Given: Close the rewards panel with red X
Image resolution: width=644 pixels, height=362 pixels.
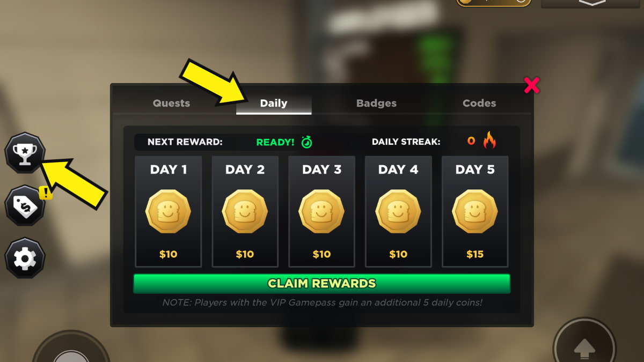Looking at the screenshot, I should [x=531, y=86].
